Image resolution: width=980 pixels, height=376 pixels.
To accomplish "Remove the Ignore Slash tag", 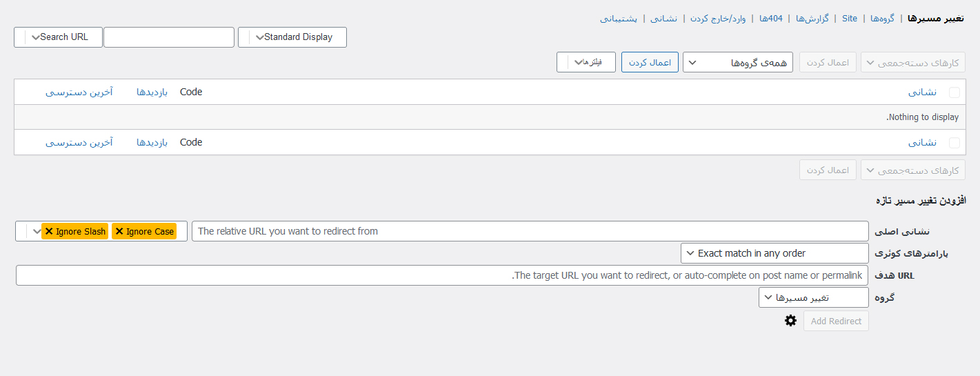I will pos(49,231).
